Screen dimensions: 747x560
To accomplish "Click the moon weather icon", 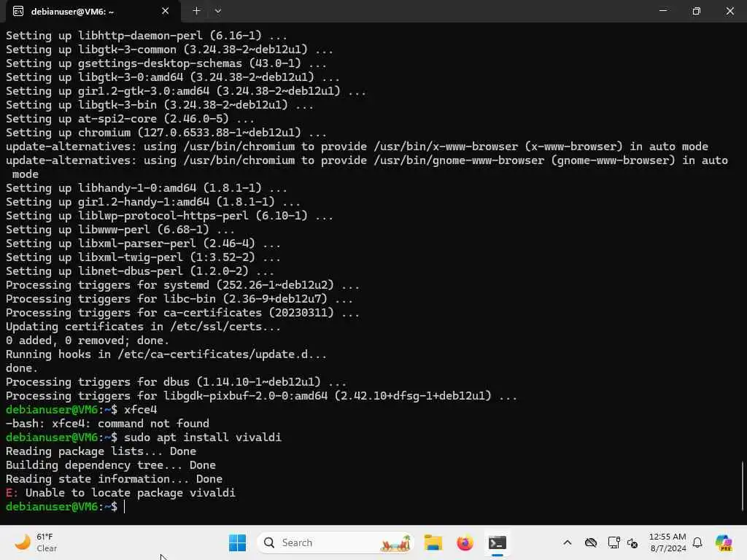I will pos(23,542).
